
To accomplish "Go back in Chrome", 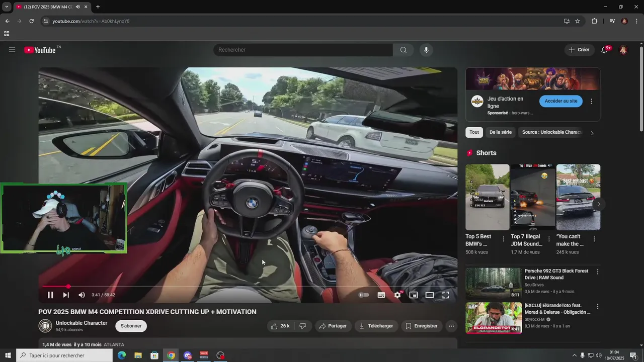I will [x=7, y=21].
